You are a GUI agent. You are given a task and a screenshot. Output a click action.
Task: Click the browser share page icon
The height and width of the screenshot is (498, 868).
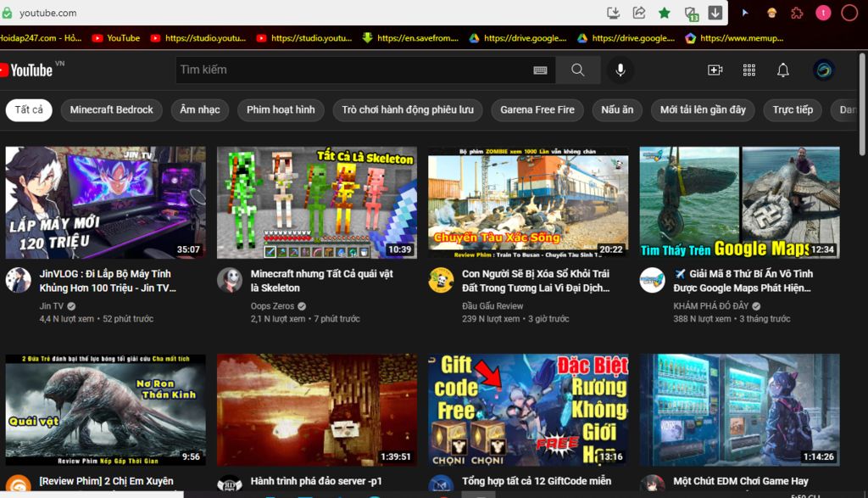639,13
